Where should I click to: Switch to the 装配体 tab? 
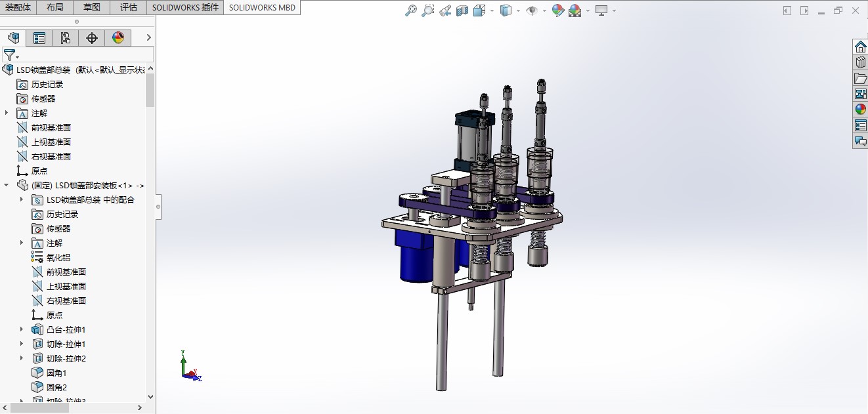coord(18,8)
